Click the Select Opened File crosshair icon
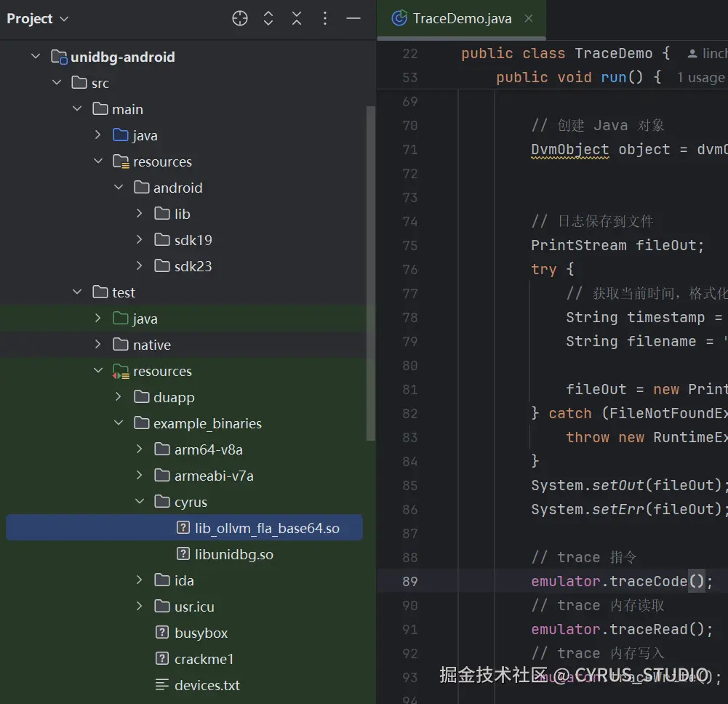Screen dimensions: 728x704 [x=240, y=19]
